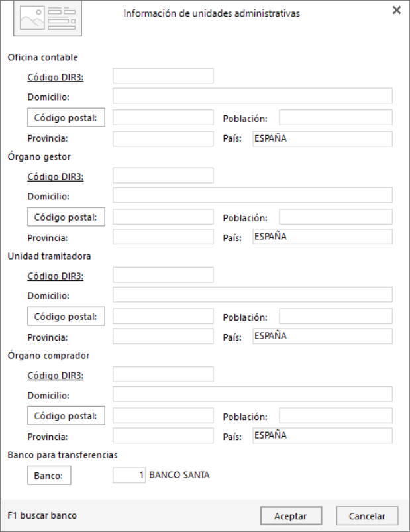Click Código postal button under Oficina contable
Viewport: 410px width, 532px height.
66,117
